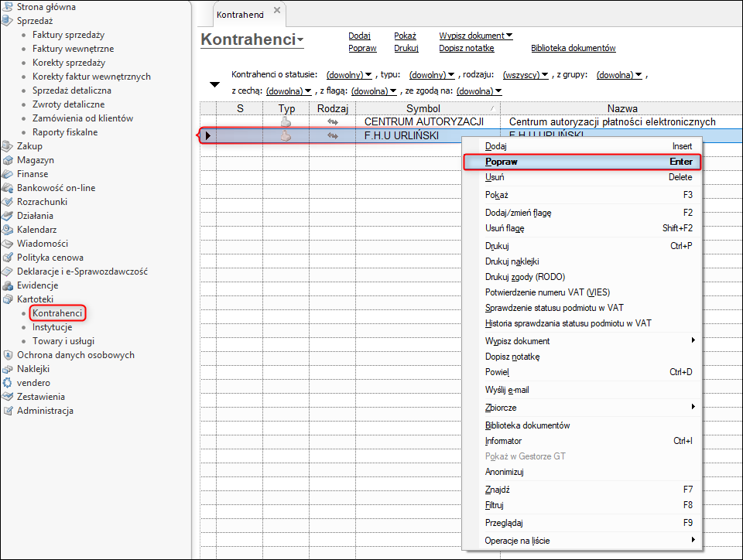Viewport: 743px width, 560px height.
Task: Collapse the filter panel with the black triangle
Action: click(214, 85)
